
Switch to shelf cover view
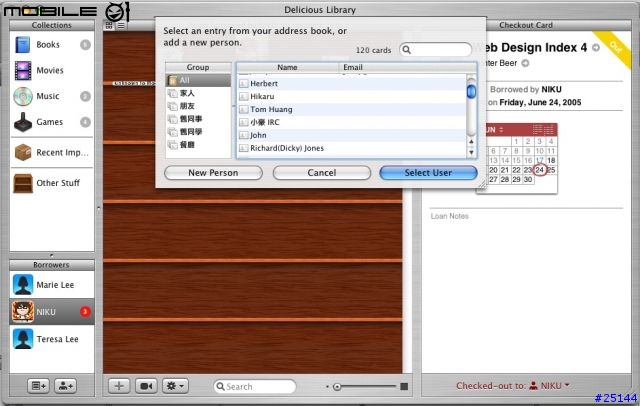pyautogui.click(x=109, y=26)
